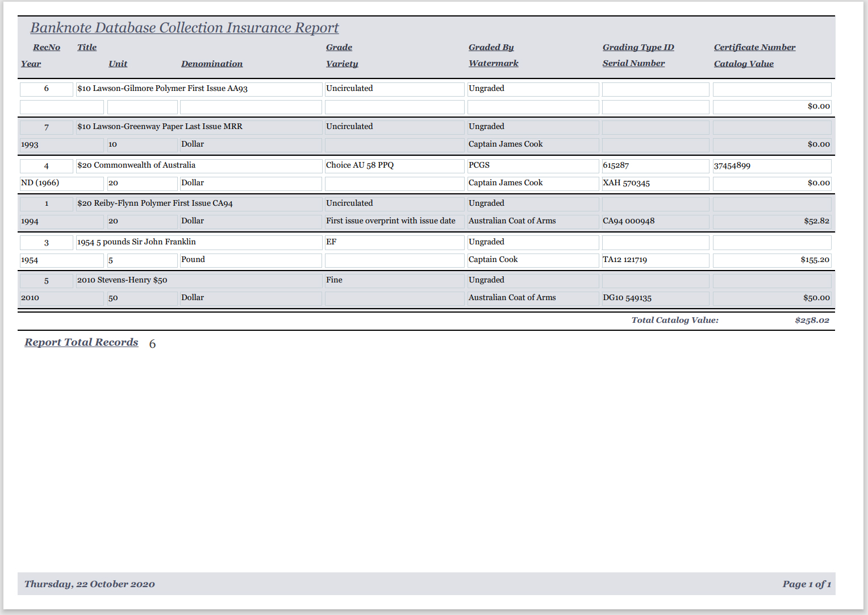Click the Page 1 of 1 footer text
This screenshot has height=615, width=868.
click(807, 584)
